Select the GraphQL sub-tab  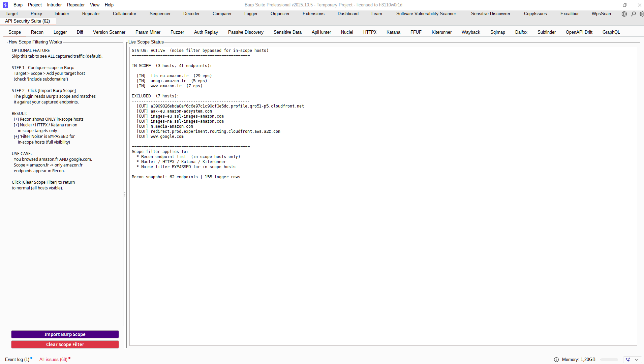click(611, 32)
